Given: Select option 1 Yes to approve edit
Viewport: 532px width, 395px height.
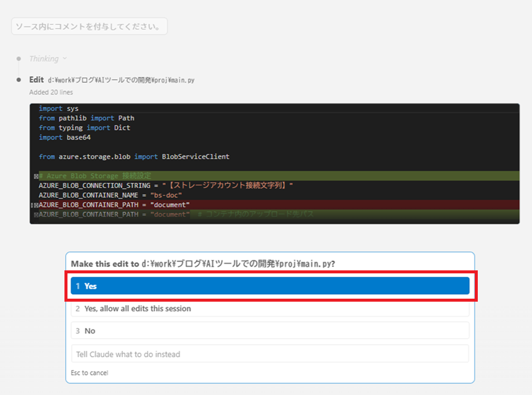Looking at the screenshot, I should click(x=269, y=286).
